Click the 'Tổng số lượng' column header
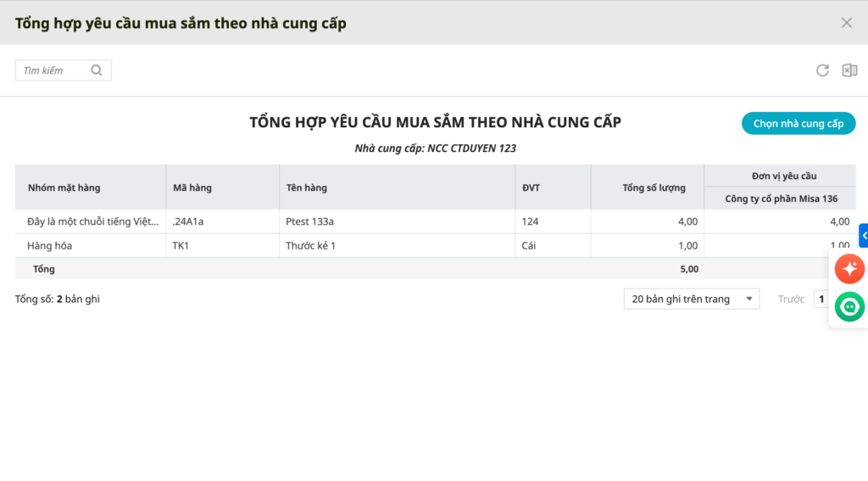Image resolution: width=868 pixels, height=481 pixels. pos(654,187)
